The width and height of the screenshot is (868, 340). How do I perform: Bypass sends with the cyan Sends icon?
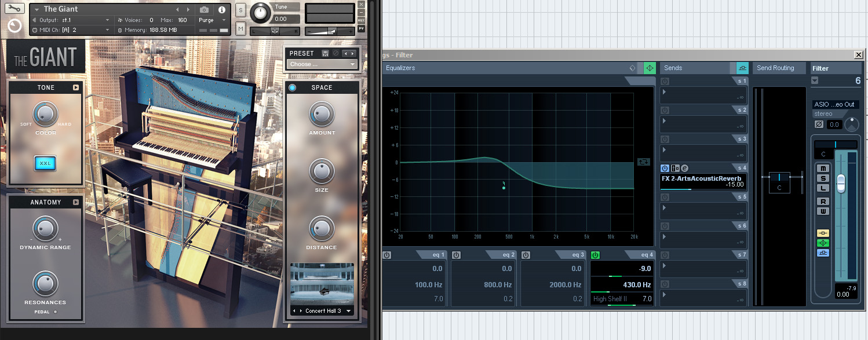point(742,68)
